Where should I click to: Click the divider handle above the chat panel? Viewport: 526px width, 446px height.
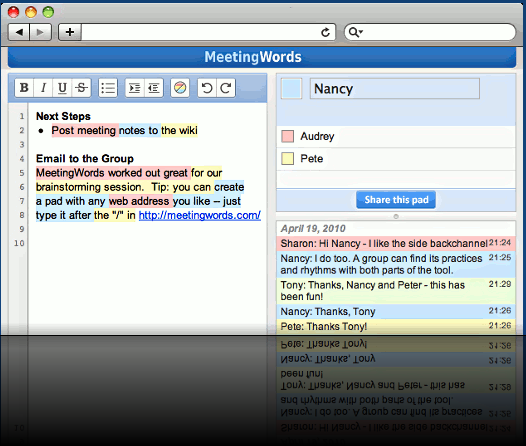coord(396,216)
